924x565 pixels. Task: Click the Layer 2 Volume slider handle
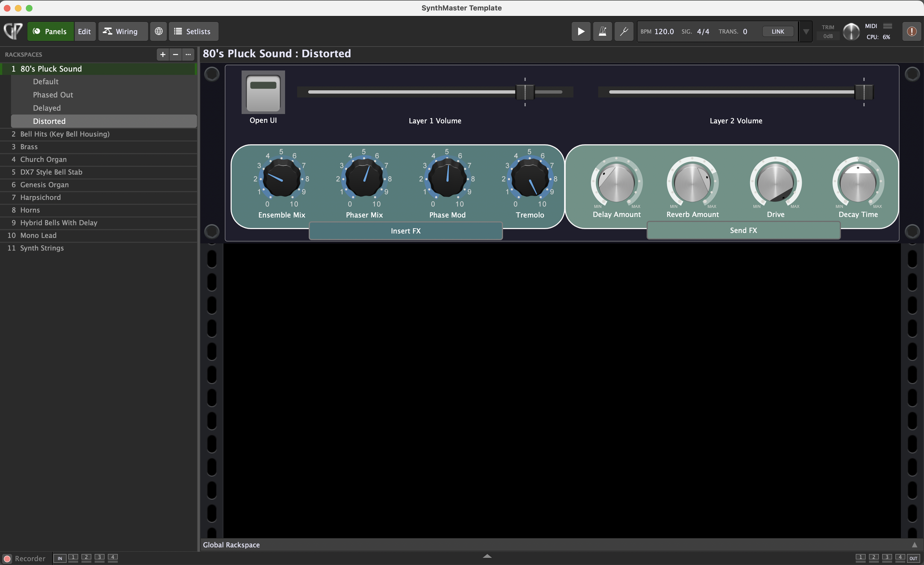point(864,92)
